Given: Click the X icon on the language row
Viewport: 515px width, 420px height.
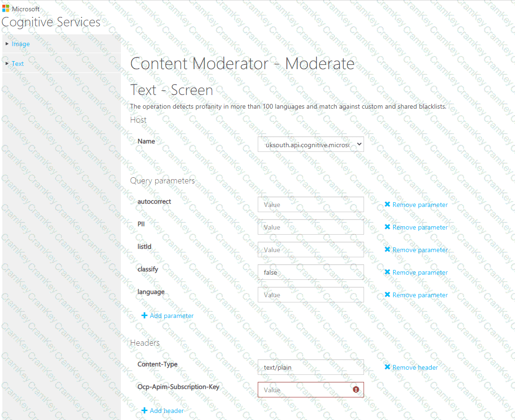Looking at the screenshot, I should click(388, 295).
